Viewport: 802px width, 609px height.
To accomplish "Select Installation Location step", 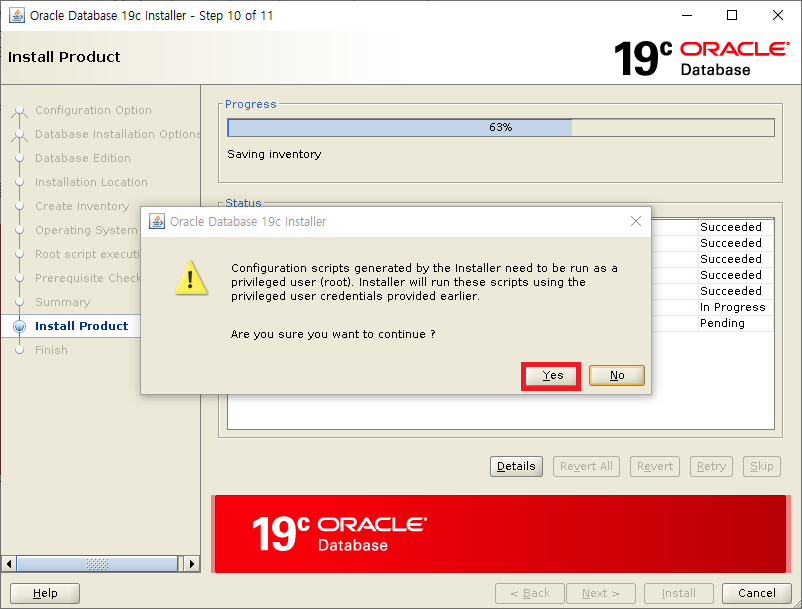I will pyautogui.click(x=91, y=182).
